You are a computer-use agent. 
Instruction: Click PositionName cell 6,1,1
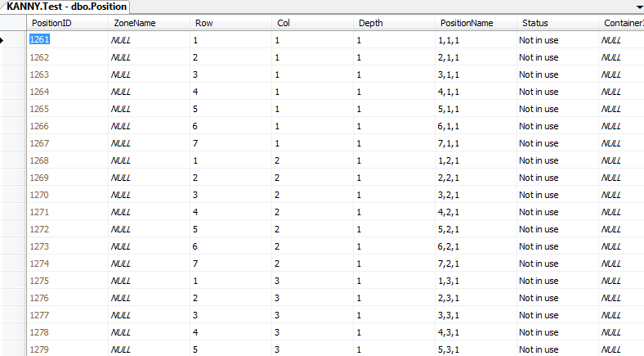point(476,126)
